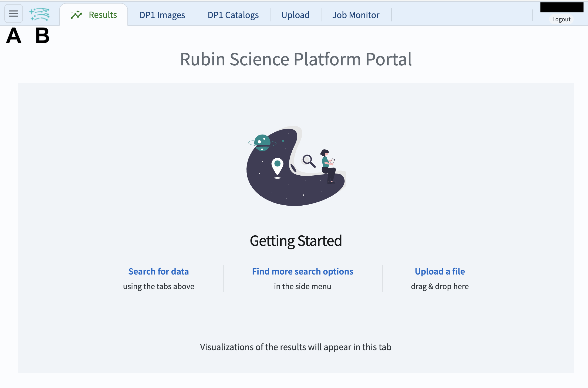Viewport: 588px width, 388px height.
Task: Click the Upload a file link
Action: (440, 271)
